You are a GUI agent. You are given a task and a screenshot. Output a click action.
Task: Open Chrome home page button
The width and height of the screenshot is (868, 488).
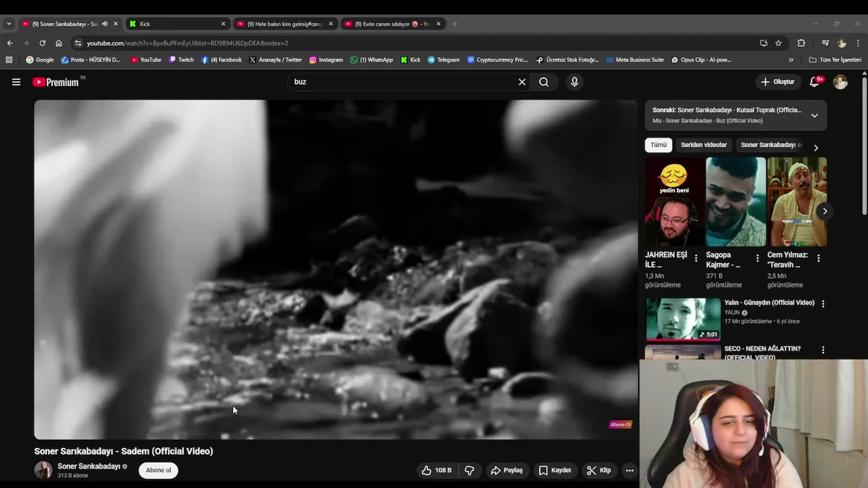(58, 43)
